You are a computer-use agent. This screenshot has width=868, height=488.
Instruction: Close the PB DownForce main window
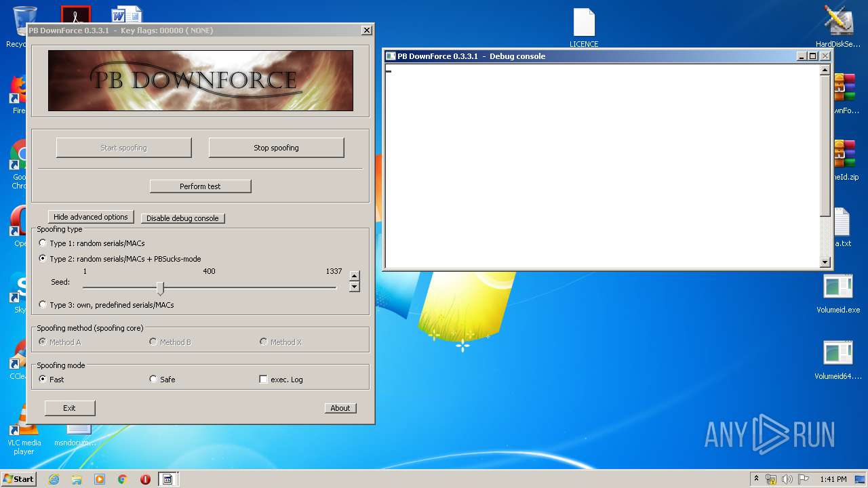tap(366, 30)
